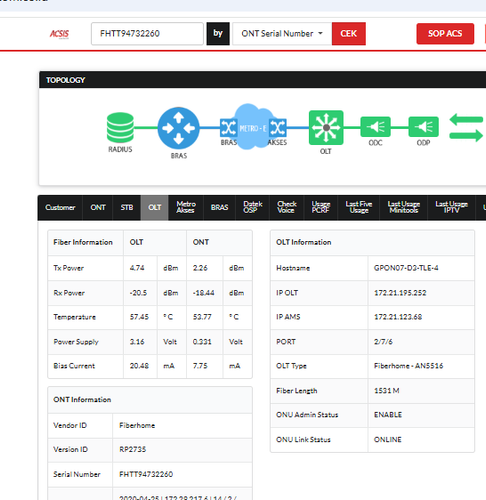Click the ONT Temperature value 53.77
Viewport: 486px width, 500px height.
[202, 317]
